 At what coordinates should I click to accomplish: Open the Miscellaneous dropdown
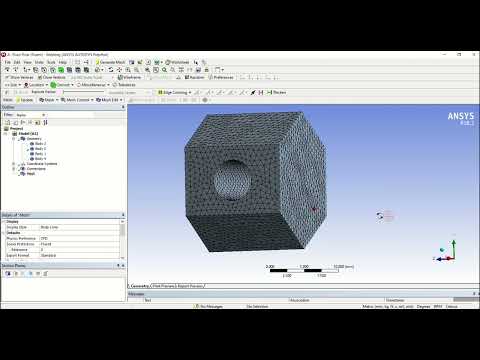coord(93,85)
